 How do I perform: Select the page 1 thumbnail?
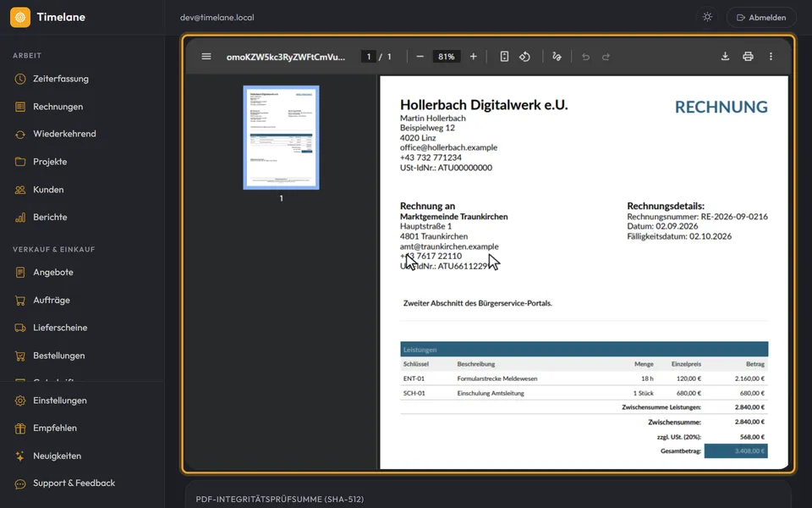point(281,137)
